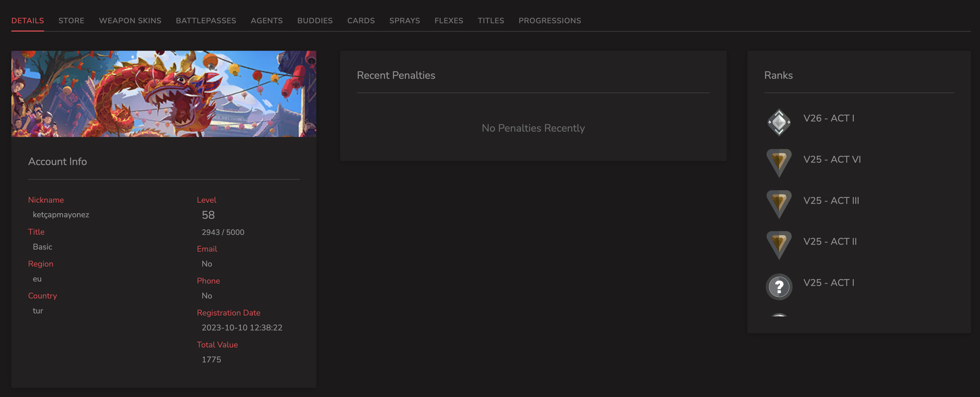The width and height of the screenshot is (980, 397).
Task: Open the WEAPON SKINS tab
Action: pyautogui.click(x=130, y=21)
